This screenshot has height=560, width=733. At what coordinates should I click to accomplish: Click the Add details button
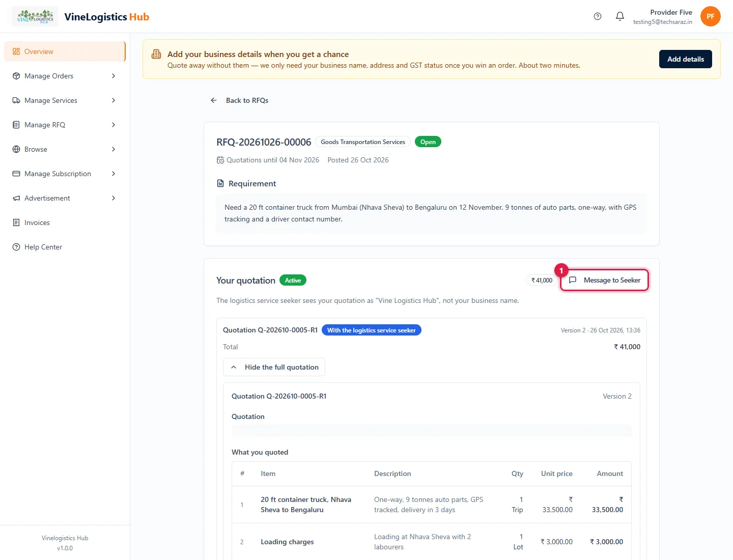pyautogui.click(x=686, y=59)
